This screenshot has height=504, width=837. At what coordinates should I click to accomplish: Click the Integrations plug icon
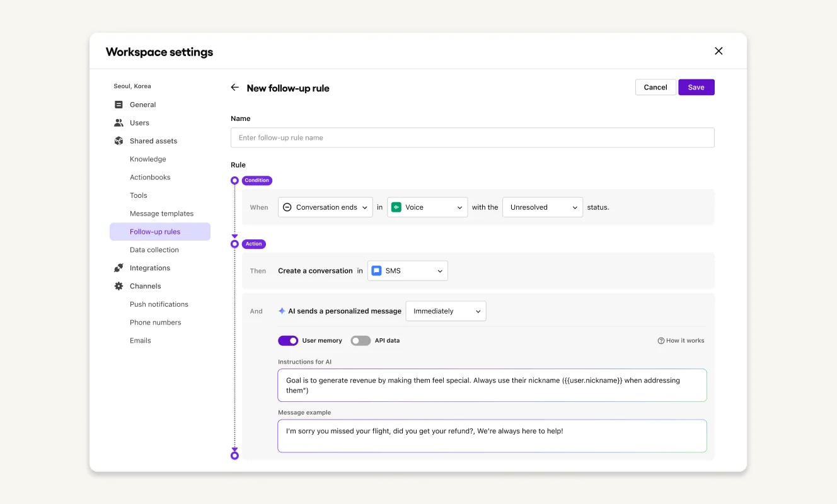pos(118,268)
